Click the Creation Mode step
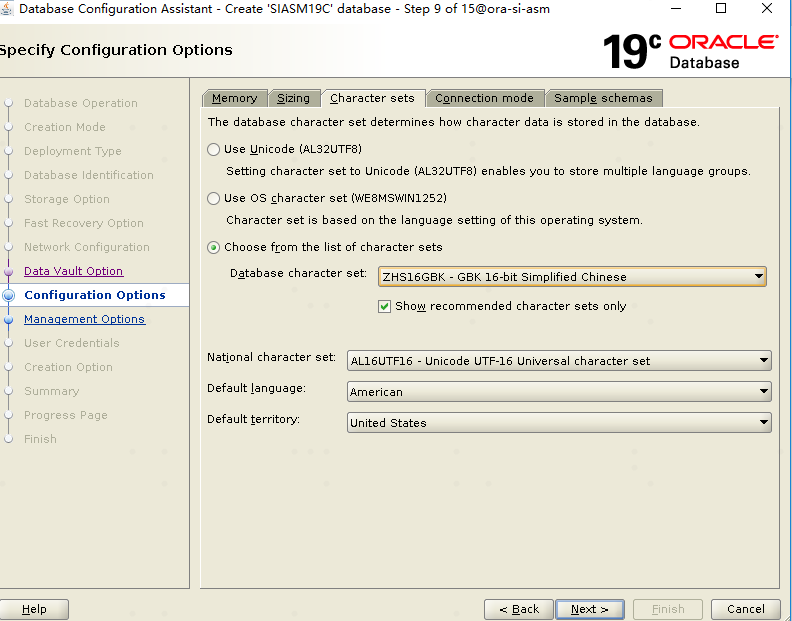This screenshot has width=792, height=621. click(65, 127)
